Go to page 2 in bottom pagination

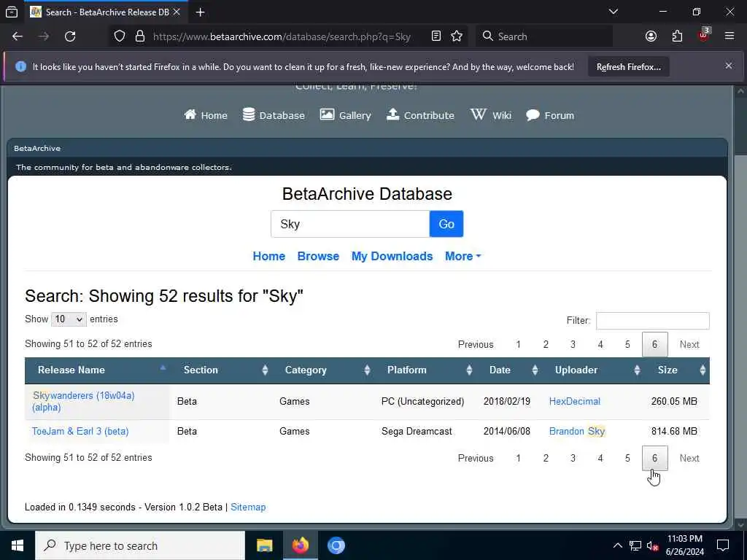546,458
